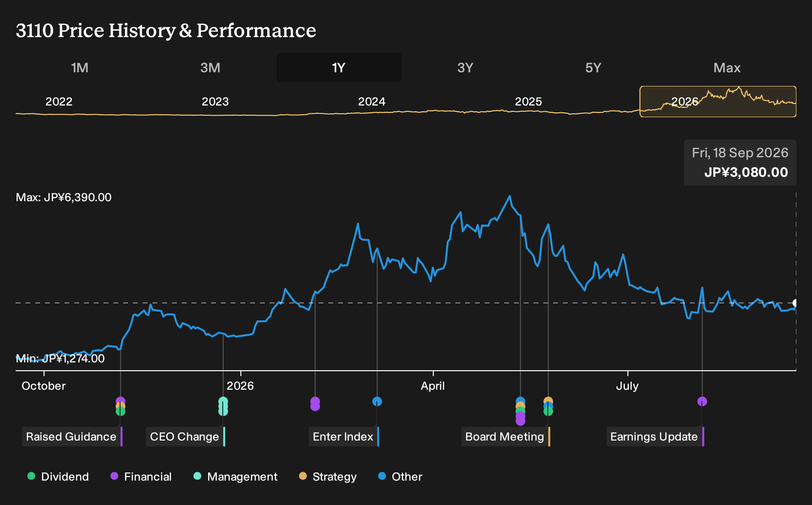This screenshot has height=505, width=812.
Task: Click the Fri, 18 Sep 2026 price tooltip
Action: click(740, 163)
